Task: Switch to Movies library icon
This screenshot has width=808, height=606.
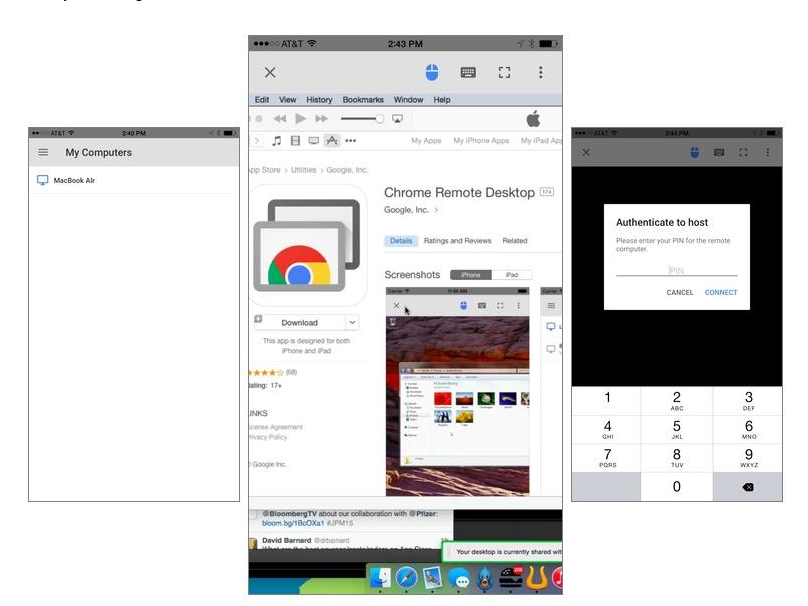Action: tap(295, 141)
